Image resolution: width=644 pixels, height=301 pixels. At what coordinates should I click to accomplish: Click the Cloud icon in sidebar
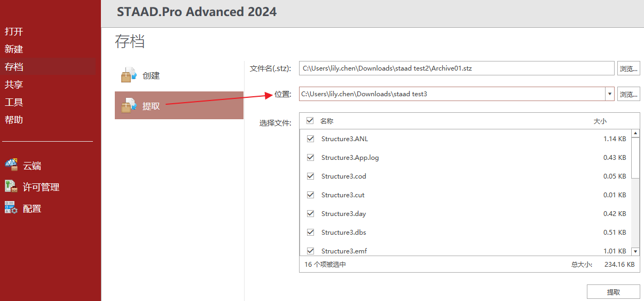coord(11,165)
